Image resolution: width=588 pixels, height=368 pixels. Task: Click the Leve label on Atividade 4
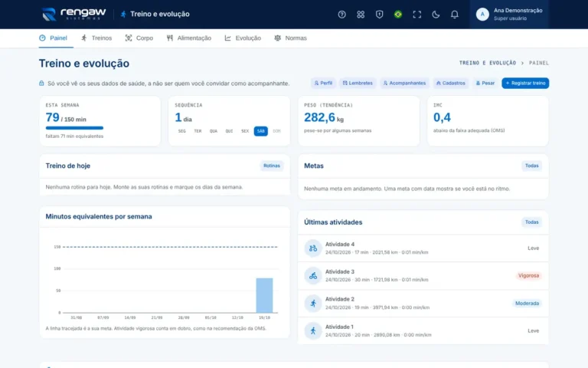coord(533,248)
